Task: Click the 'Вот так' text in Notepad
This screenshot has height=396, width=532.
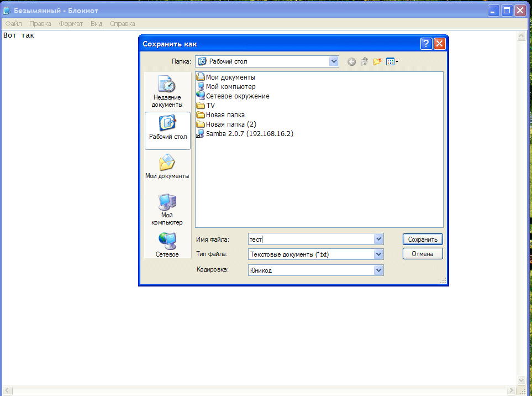Action: (19, 35)
